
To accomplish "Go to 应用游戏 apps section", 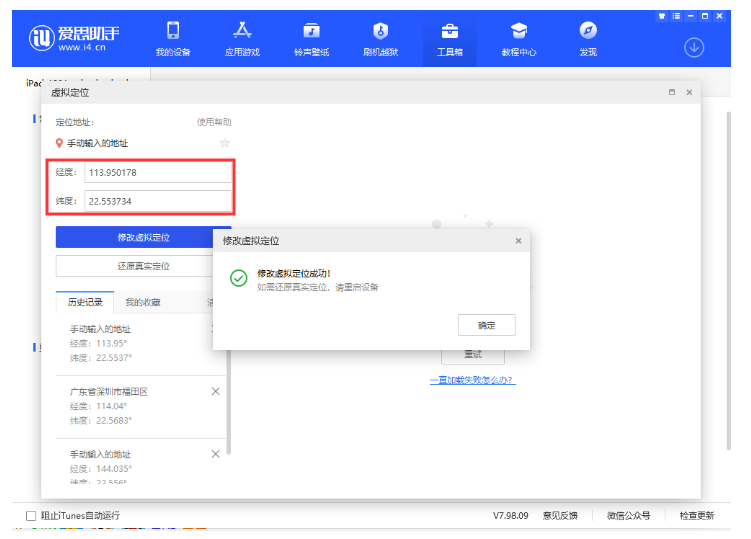I will coord(242,31).
